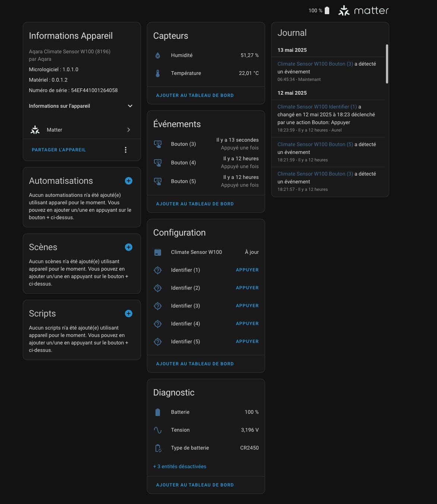Screen dimensions: 437x504
Task: Click the Bouton (4) event icon
Action: pos(158,163)
